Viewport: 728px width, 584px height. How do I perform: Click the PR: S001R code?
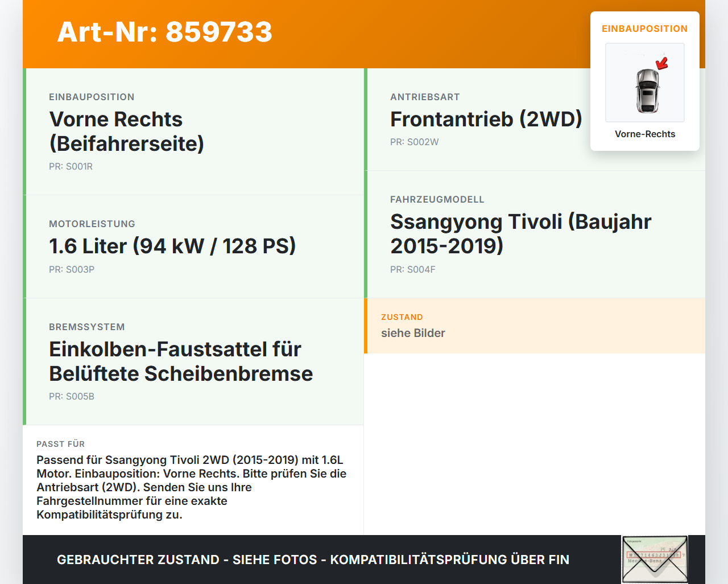point(71,166)
